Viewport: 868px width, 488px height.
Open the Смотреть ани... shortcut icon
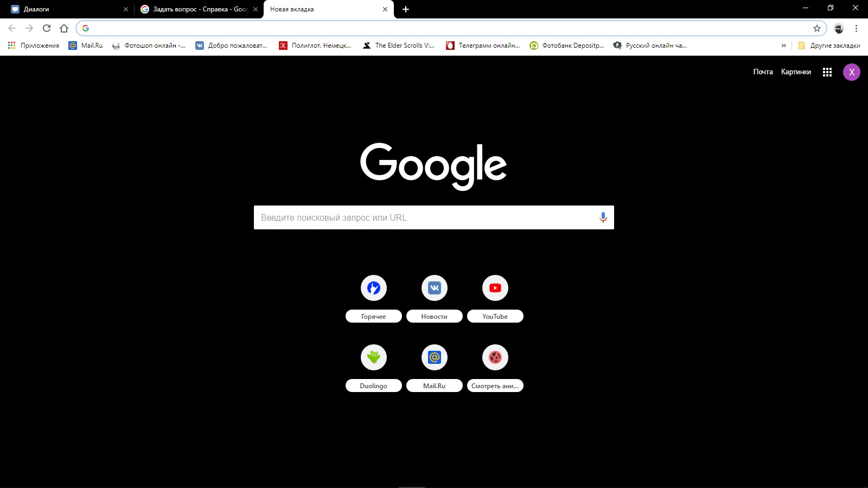pyautogui.click(x=495, y=357)
